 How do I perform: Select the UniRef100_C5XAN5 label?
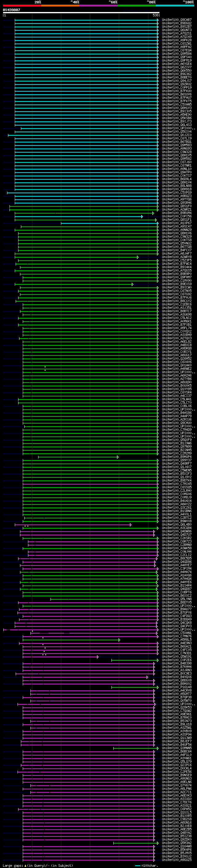(x=177, y=104)
